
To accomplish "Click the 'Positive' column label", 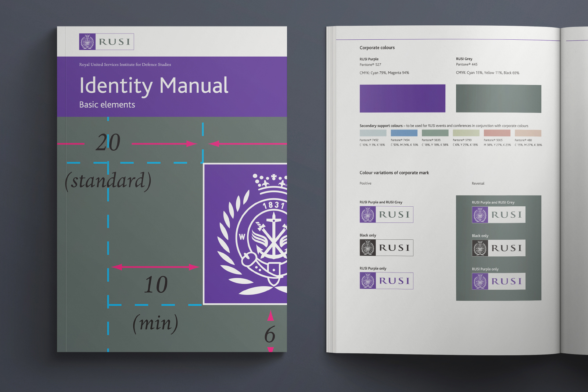I will pyautogui.click(x=365, y=183).
